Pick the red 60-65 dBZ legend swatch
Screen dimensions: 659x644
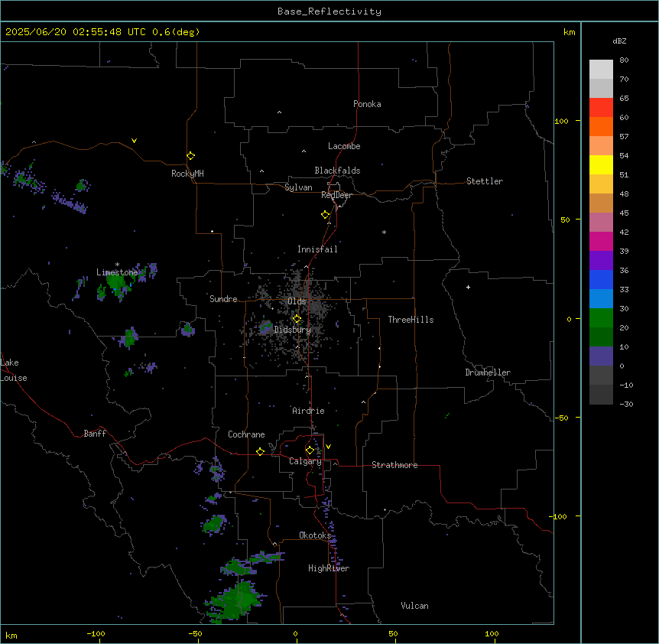[x=601, y=107]
